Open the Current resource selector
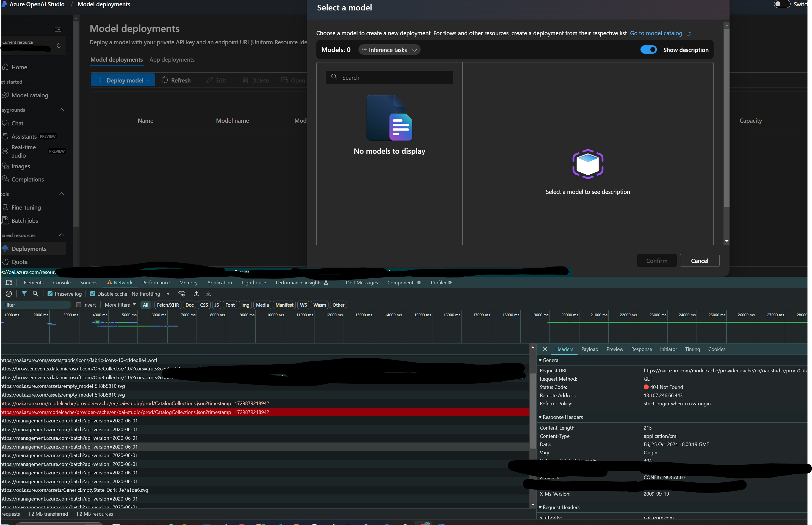The height and width of the screenshot is (525, 812). point(33,45)
